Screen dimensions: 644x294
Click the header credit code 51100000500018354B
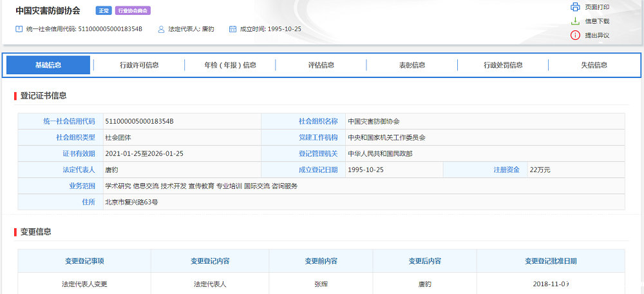click(x=110, y=29)
